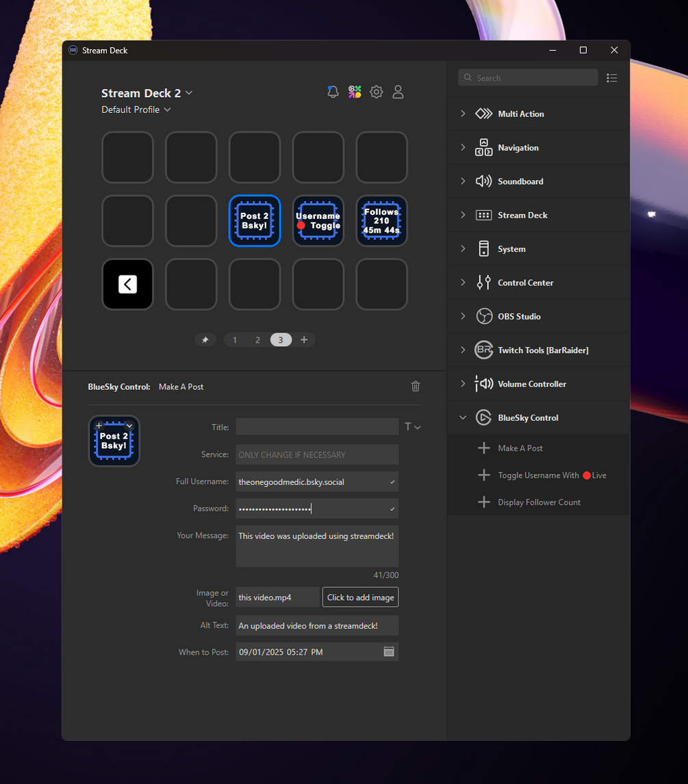Screen dimensions: 688x784
Task: Click the Stream Deck keyboard icon
Action: 484,215
